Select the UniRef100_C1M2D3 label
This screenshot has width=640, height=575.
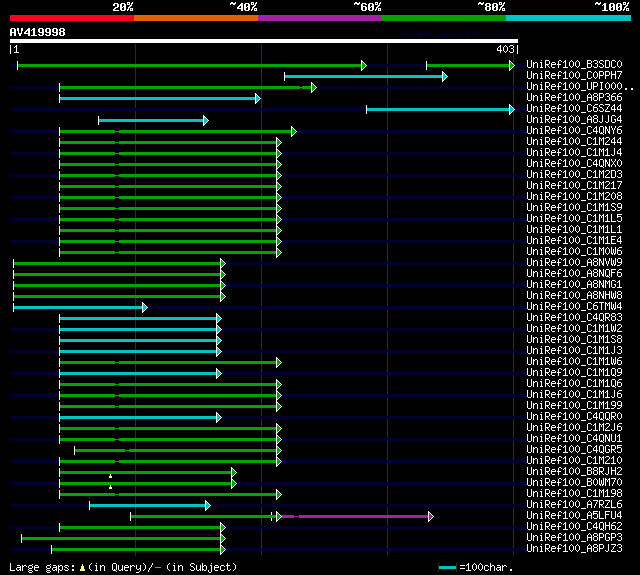574,175
